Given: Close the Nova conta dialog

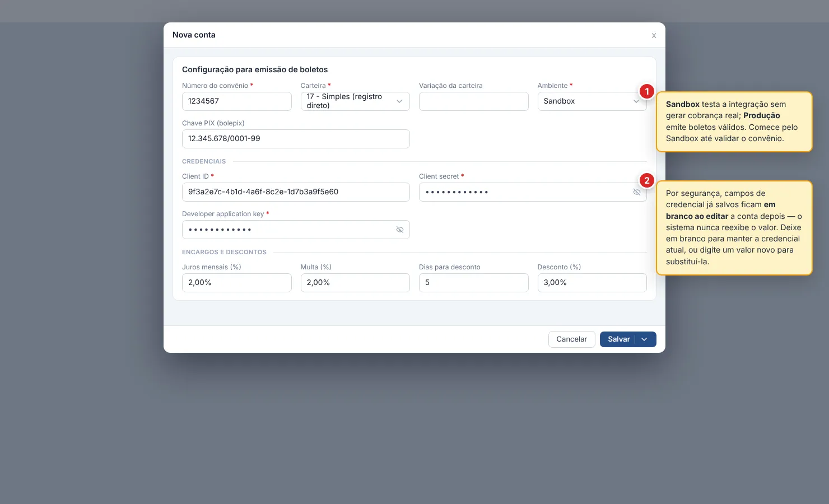Looking at the screenshot, I should coord(654,35).
